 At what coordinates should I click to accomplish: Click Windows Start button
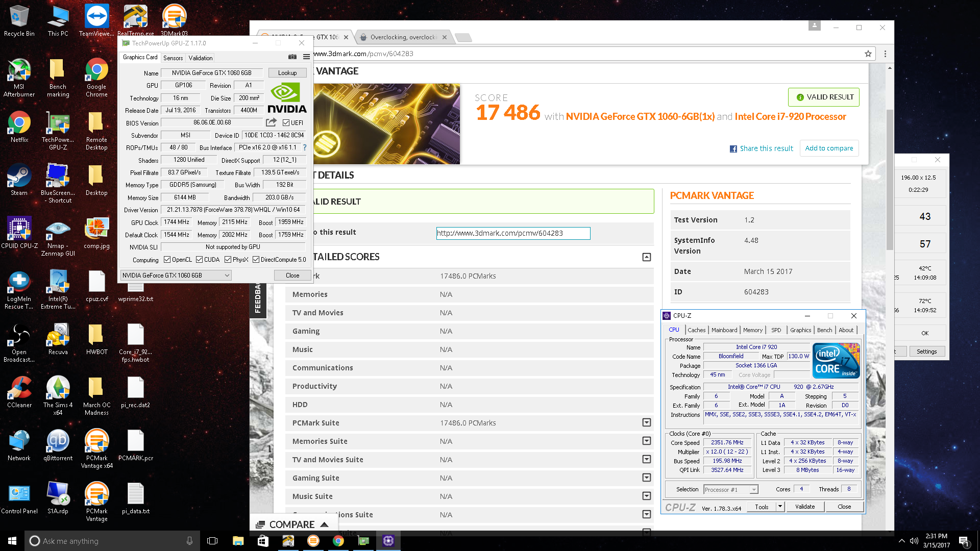(x=12, y=541)
